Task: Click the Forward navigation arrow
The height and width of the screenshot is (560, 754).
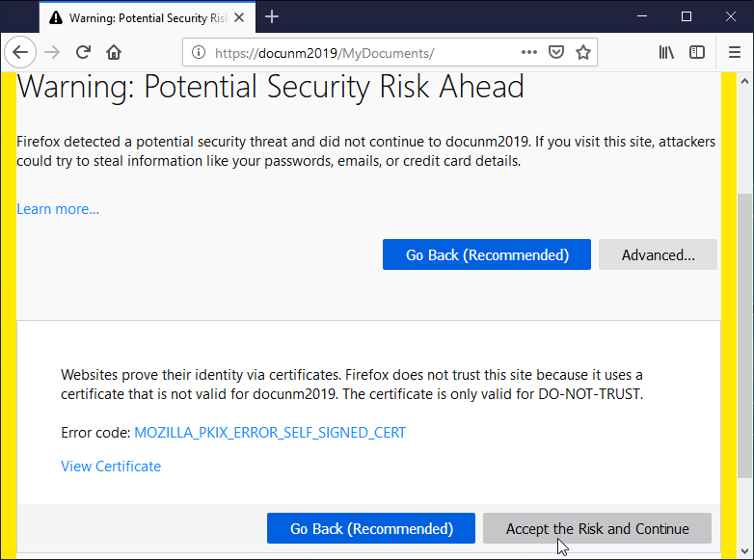Action: pyautogui.click(x=52, y=52)
